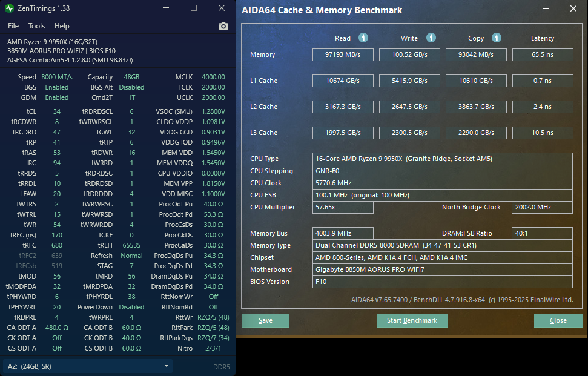588x376 pixels.
Task: Click the CPU Type field with Ryzen 9 9950X
Action: [x=443, y=159]
